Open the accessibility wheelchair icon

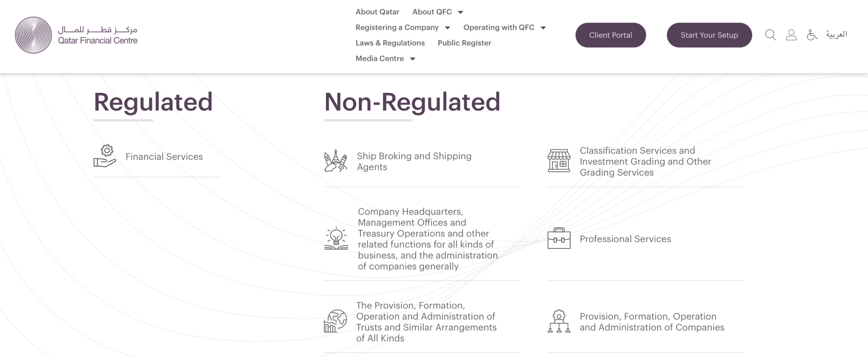(x=812, y=35)
